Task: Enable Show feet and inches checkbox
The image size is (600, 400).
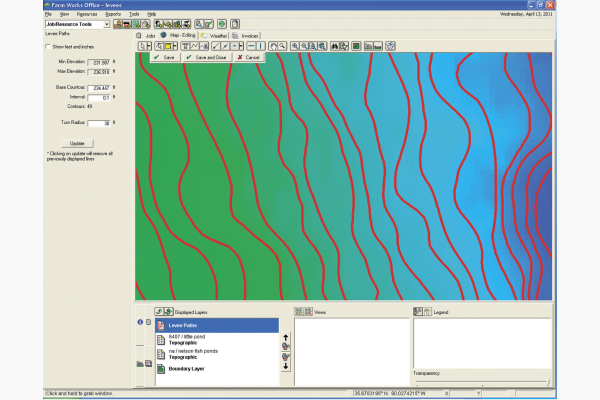Action: pos(49,46)
